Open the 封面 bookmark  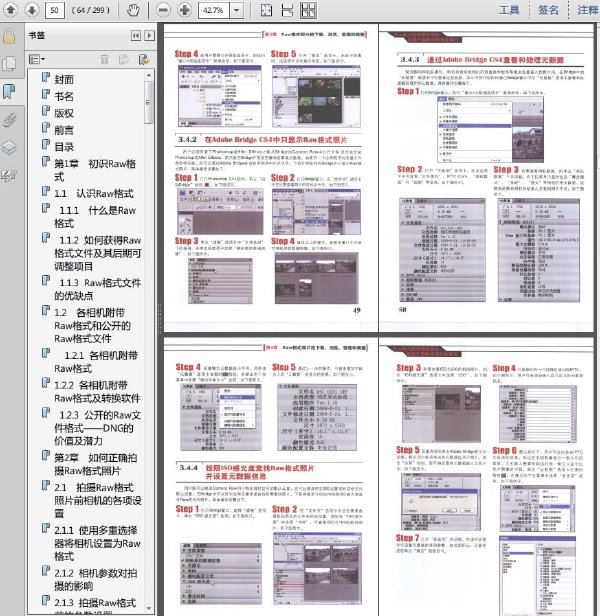coord(64,79)
